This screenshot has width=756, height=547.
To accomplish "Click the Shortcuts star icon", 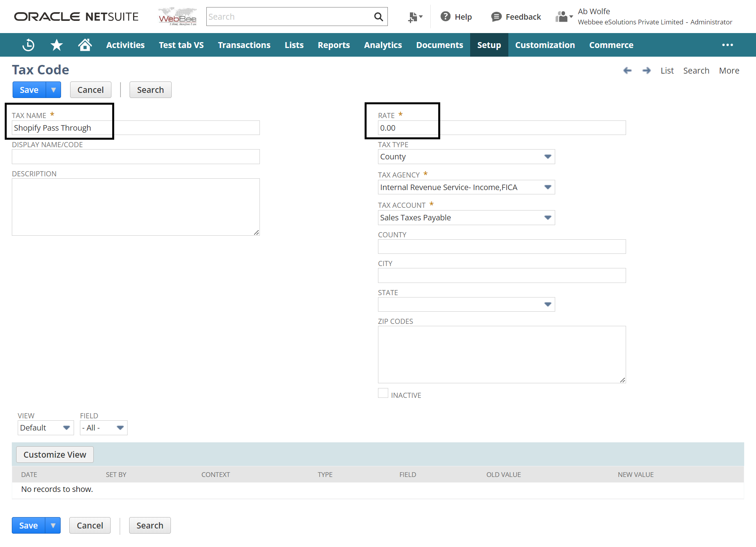I will point(57,45).
